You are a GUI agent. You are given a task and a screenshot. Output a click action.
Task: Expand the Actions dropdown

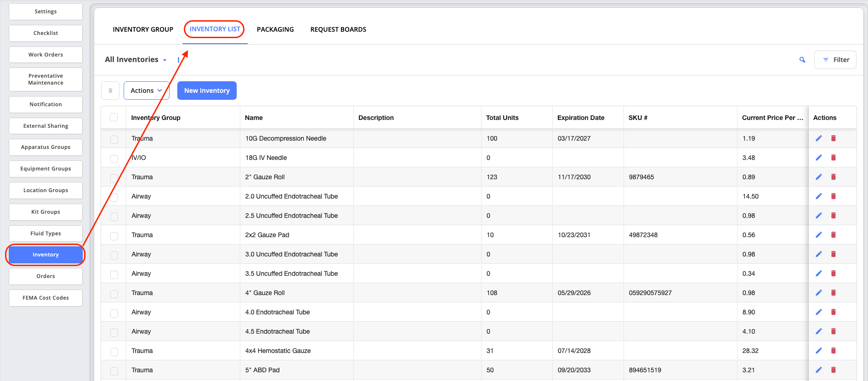pyautogui.click(x=147, y=91)
